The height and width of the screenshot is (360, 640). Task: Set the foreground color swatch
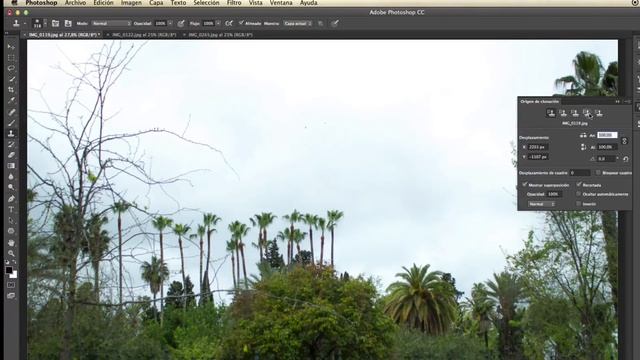point(9,270)
